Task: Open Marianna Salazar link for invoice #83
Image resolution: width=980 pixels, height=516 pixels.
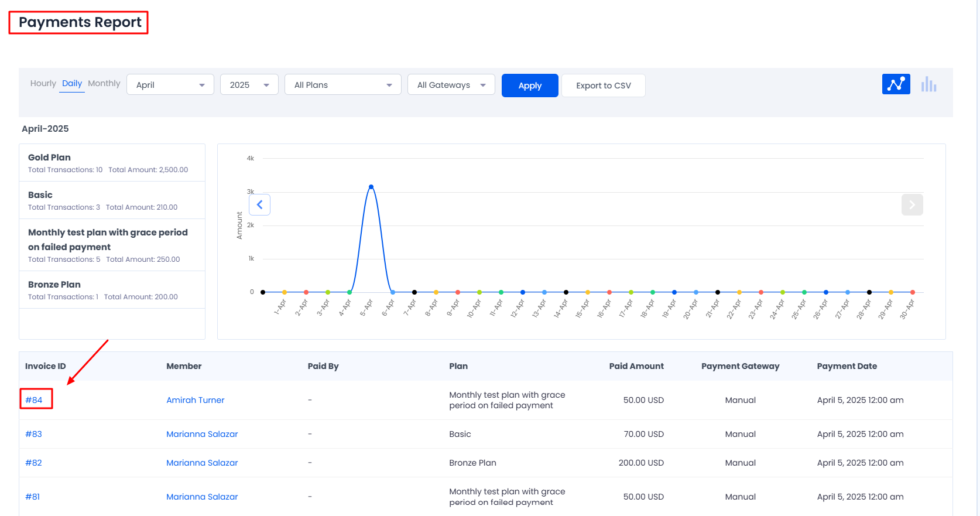Action: coord(202,434)
